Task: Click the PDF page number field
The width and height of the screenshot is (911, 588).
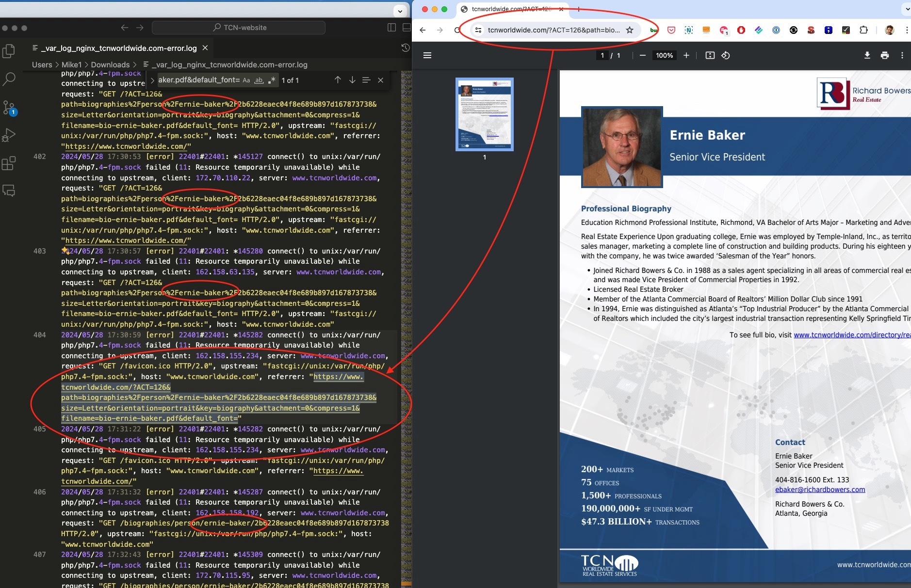Action: (602, 55)
